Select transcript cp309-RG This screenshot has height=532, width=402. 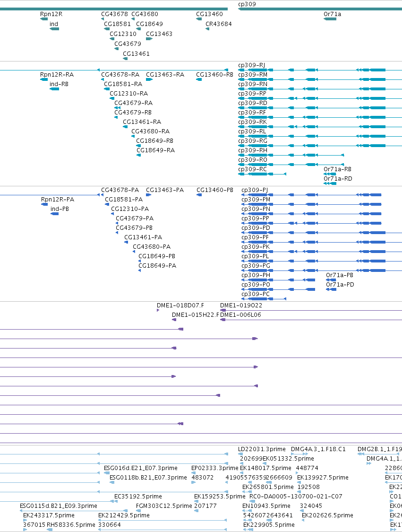[x=253, y=141]
